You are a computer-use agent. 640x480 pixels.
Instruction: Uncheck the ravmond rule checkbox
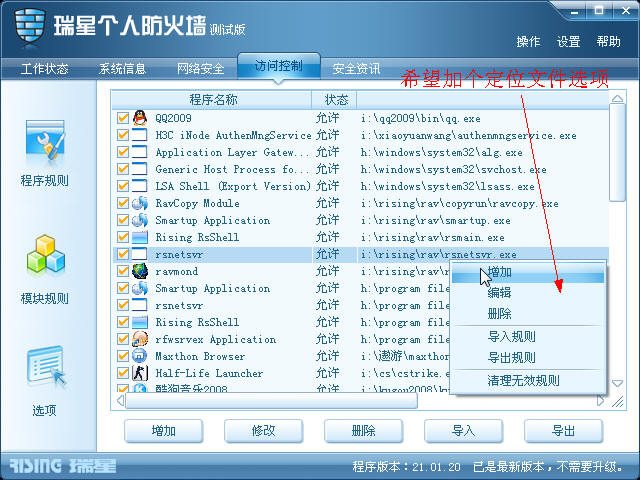[x=123, y=271]
